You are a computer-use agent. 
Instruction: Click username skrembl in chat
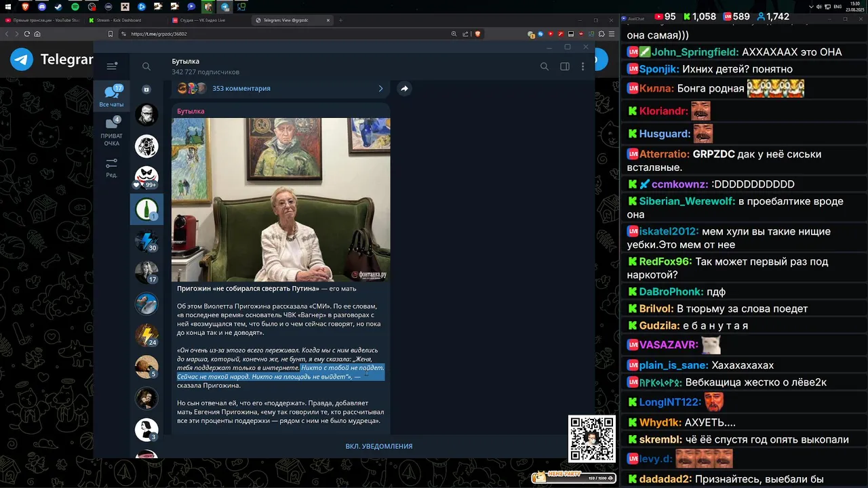coord(661,439)
